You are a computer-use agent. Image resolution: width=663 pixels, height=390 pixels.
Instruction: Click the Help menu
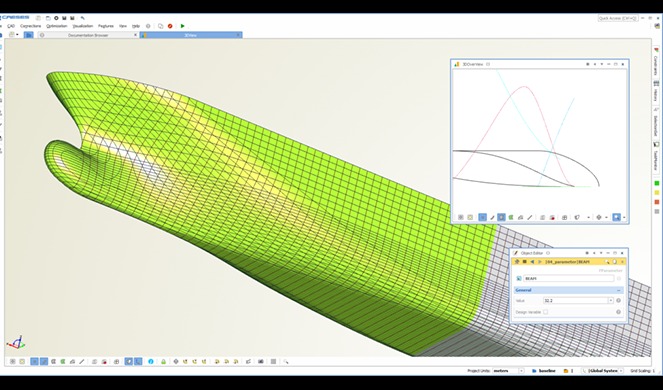(136, 26)
